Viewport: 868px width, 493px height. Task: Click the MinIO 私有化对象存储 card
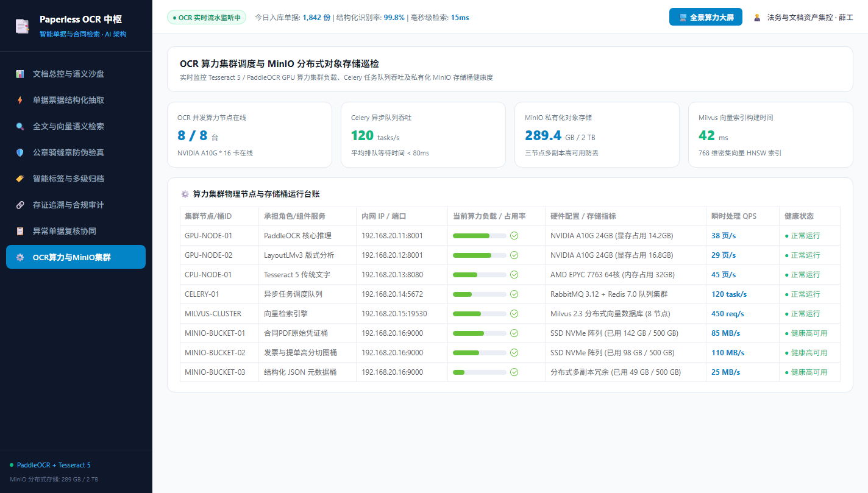(597, 135)
